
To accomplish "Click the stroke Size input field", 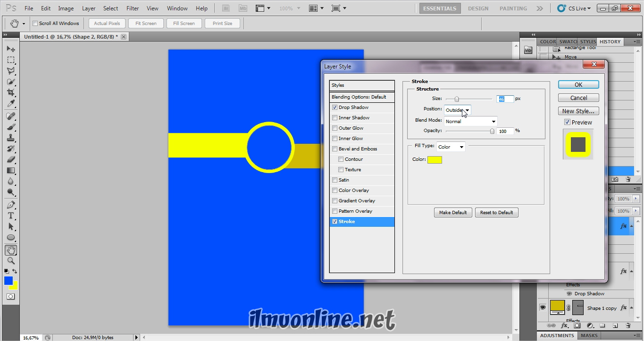I will (x=504, y=99).
